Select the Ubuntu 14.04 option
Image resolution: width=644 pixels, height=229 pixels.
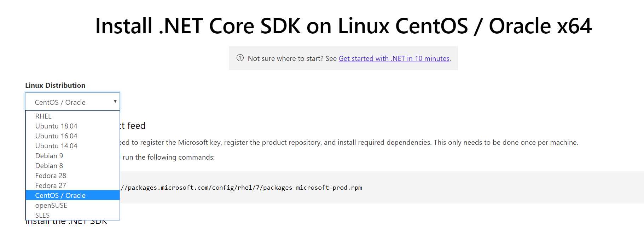56,146
